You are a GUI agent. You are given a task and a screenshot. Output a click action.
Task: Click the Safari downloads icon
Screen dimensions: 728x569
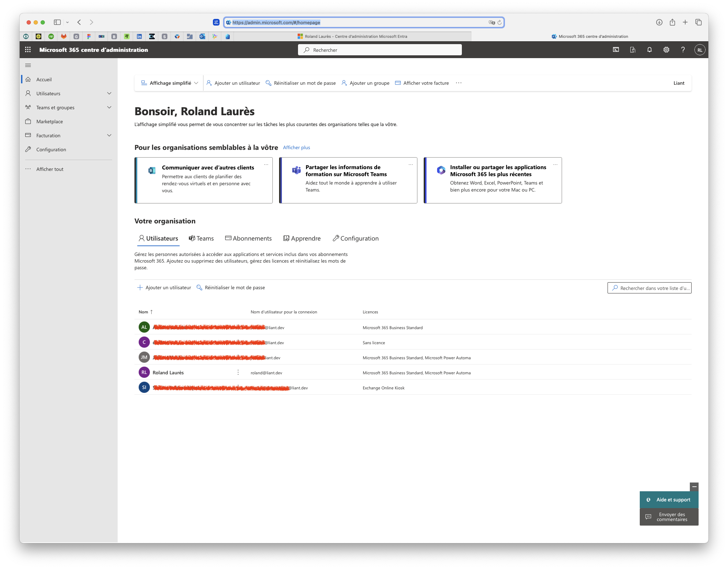[x=659, y=22]
